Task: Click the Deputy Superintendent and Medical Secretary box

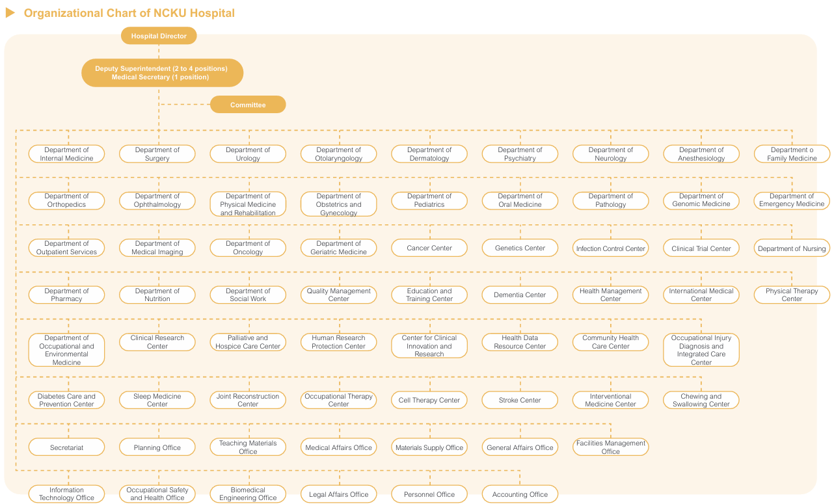Action: [x=162, y=73]
